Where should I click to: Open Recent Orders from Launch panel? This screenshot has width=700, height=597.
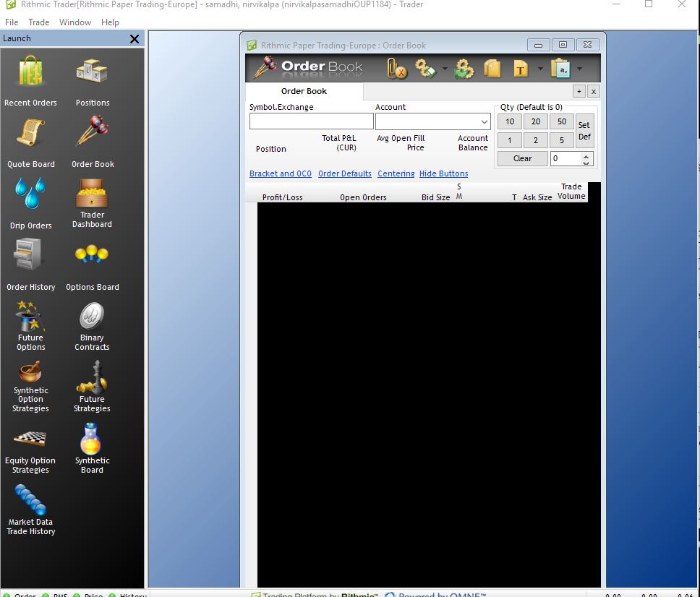point(30,81)
